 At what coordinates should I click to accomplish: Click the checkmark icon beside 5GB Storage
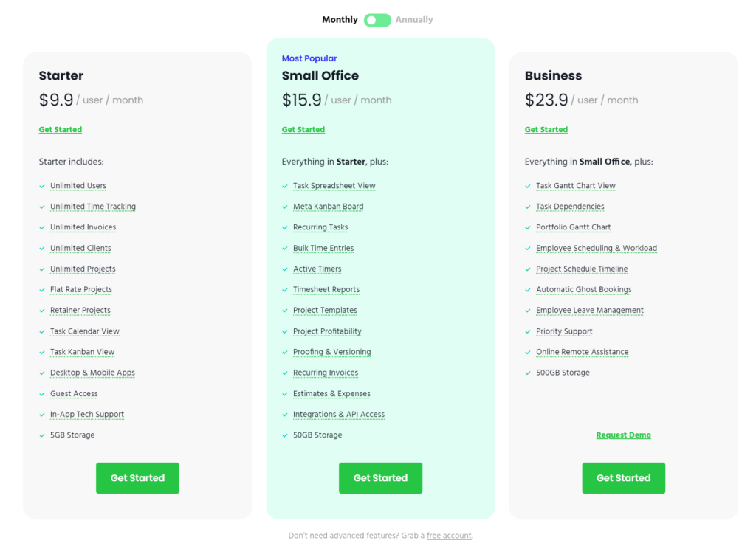click(x=41, y=435)
